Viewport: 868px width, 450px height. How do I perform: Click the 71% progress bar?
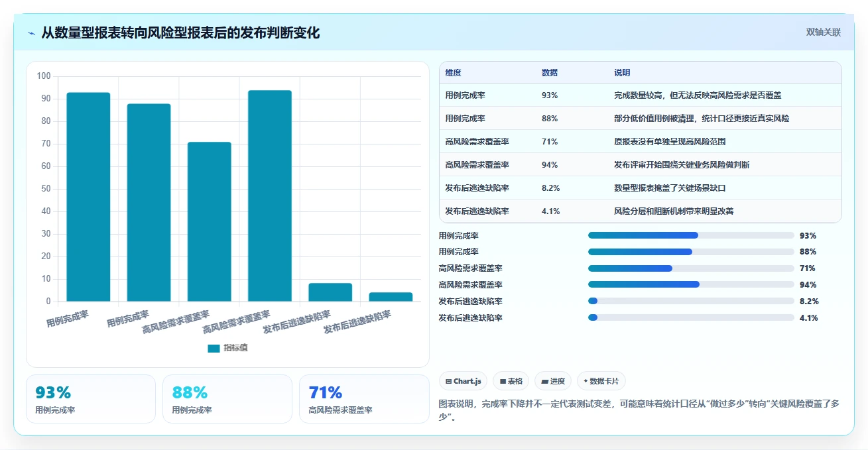click(x=691, y=268)
